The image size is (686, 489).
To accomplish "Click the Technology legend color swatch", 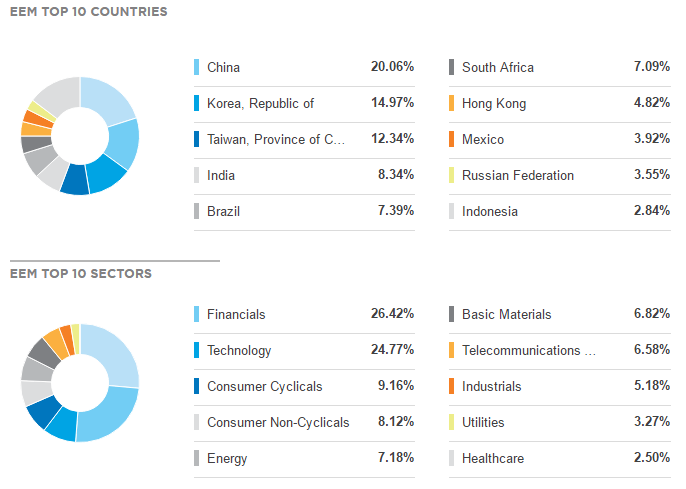I will click(x=197, y=350).
